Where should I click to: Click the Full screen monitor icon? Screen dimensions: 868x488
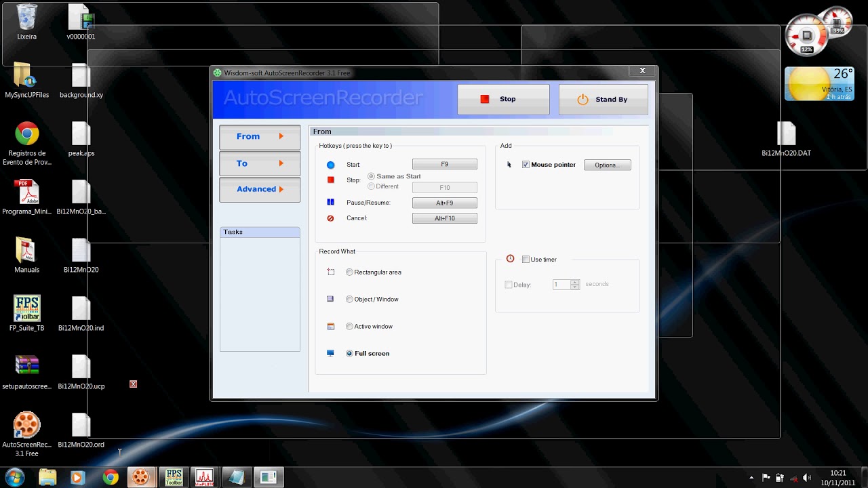point(331,353)
